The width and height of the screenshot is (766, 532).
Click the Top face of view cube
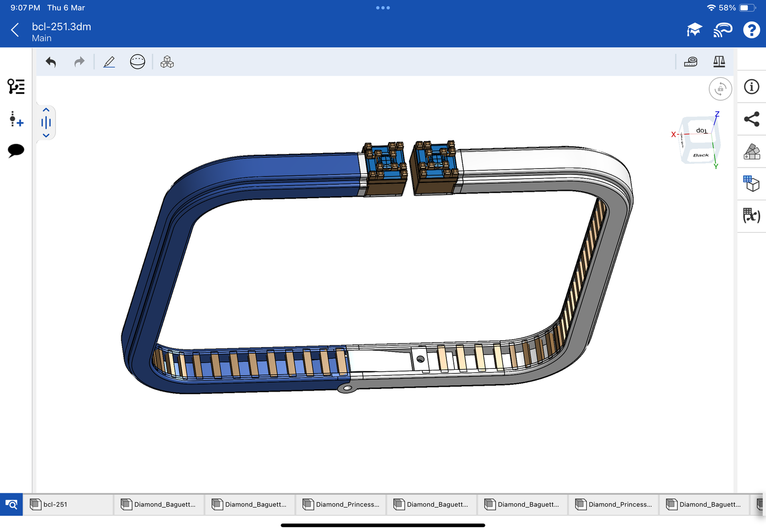(x=701, y=130)
